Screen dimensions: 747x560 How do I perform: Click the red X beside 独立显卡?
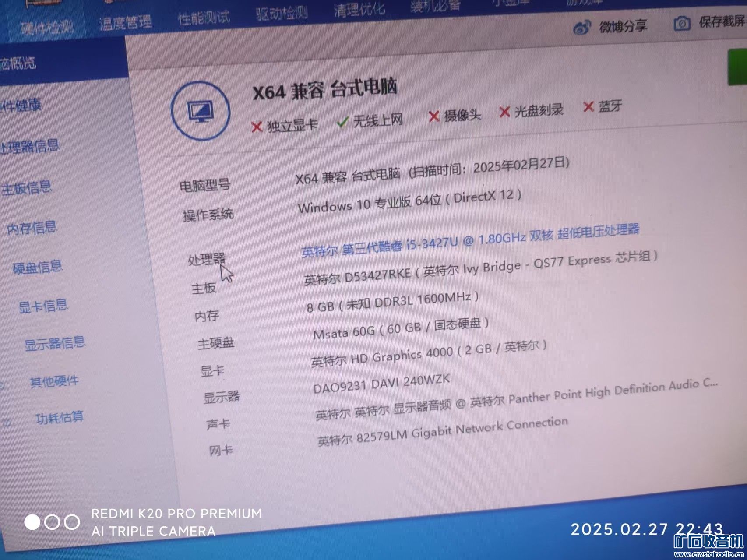pos(257,127)
